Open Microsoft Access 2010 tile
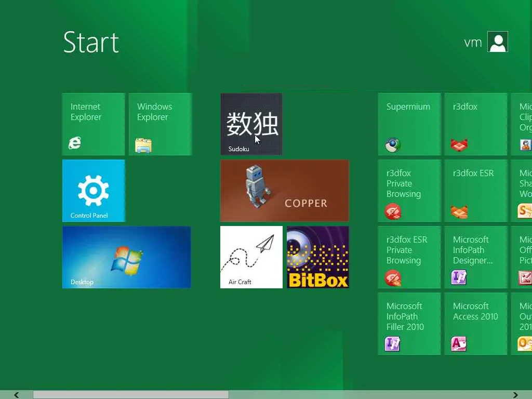 [x=476, y=324]
